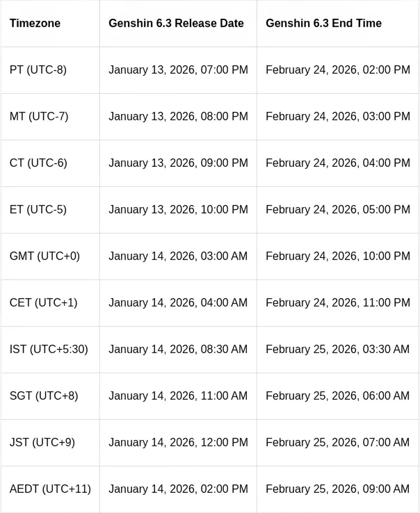
Task: Select the AEDT (UTC+11) timezone cell
Action: (50, 489)
